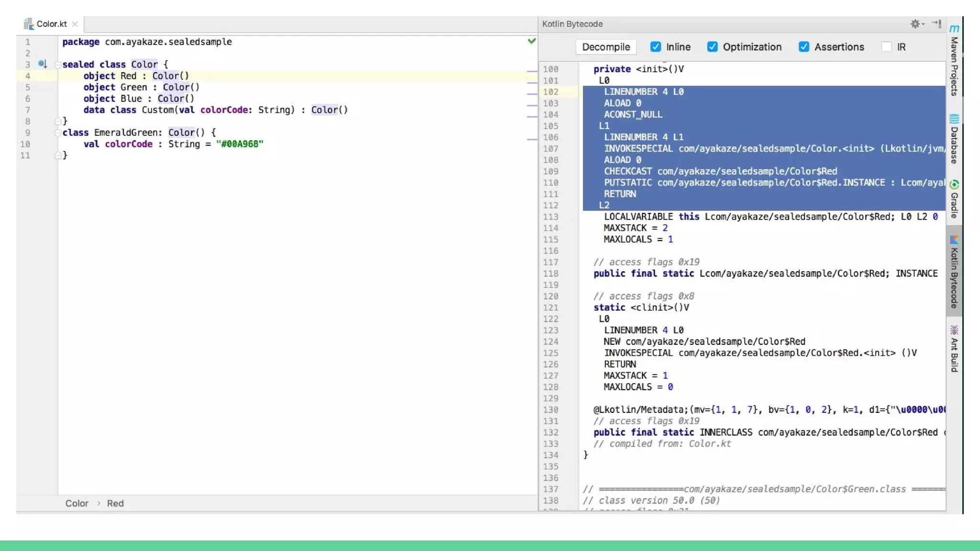Toggle the Assertions checkbox
Screen dimensions: 980x551
point(804,47)
